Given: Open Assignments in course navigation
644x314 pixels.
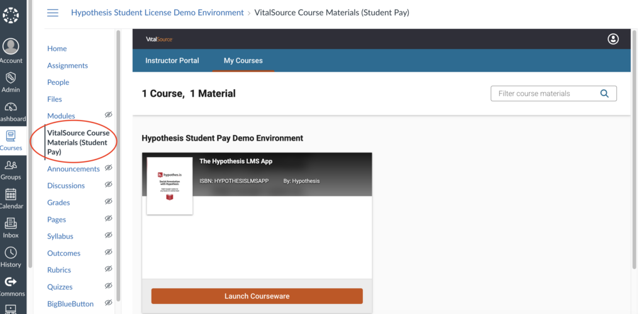Looking at the screenshot, I should point(67,65).
